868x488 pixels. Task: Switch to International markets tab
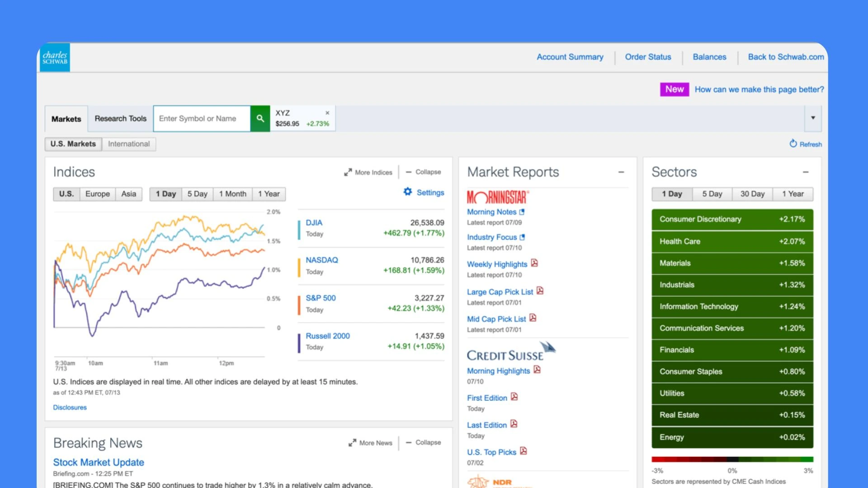(x=128, y=144)
